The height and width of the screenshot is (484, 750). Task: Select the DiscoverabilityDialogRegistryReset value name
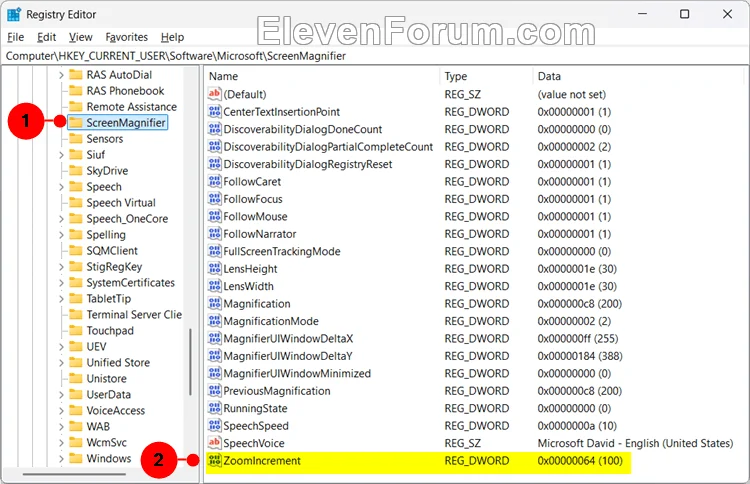(308, 164)
